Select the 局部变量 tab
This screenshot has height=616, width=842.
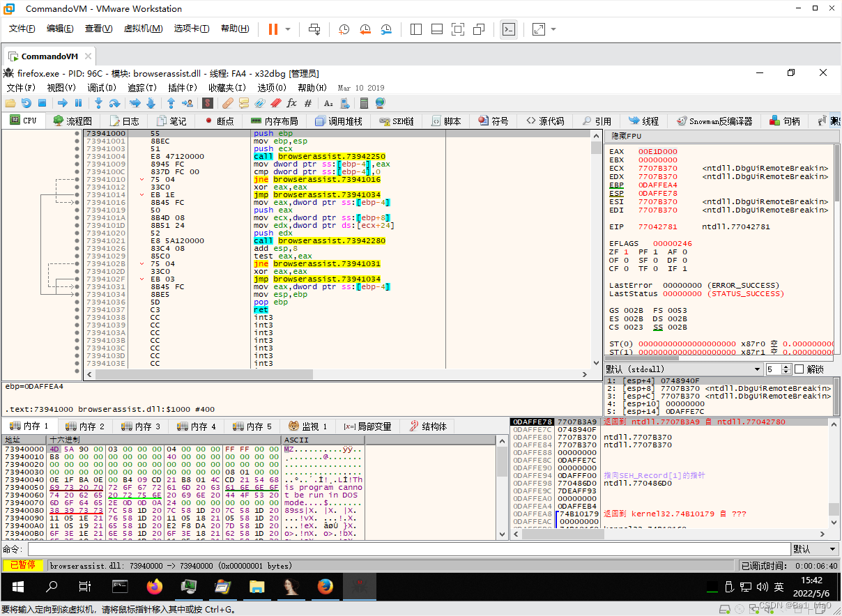pos(367,426)
